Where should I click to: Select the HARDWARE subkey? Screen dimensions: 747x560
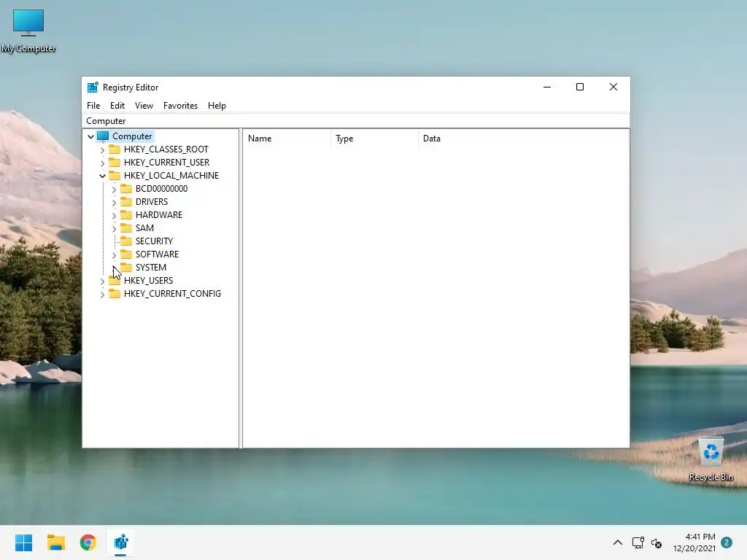pyautogui.click(x=158, y=215)
